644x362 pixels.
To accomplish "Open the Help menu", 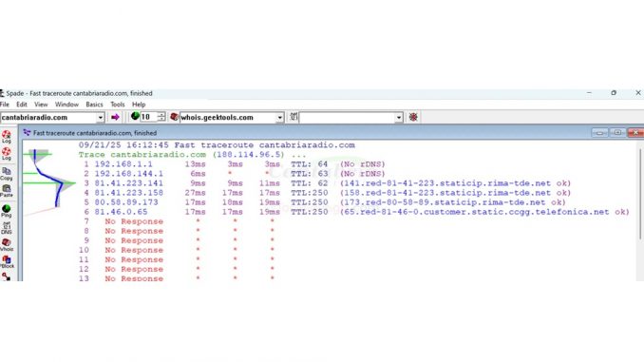I will pyautogui.click(x=139, y=105).
